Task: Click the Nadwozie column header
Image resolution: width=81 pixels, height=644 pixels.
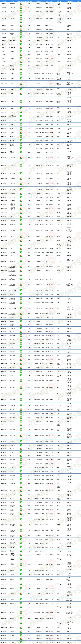Action: click(x=59, y=1)
